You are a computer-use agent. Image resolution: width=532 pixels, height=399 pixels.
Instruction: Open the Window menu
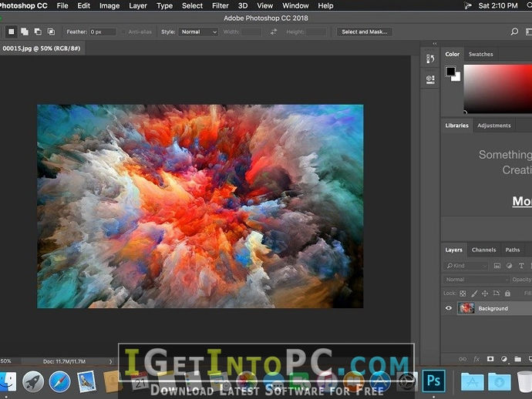pos(295,5)
